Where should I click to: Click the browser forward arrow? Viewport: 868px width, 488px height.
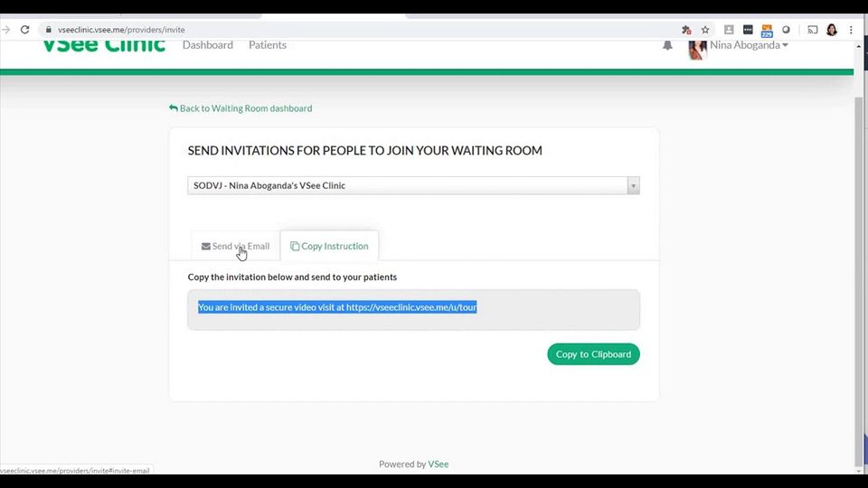click(6, 30)
